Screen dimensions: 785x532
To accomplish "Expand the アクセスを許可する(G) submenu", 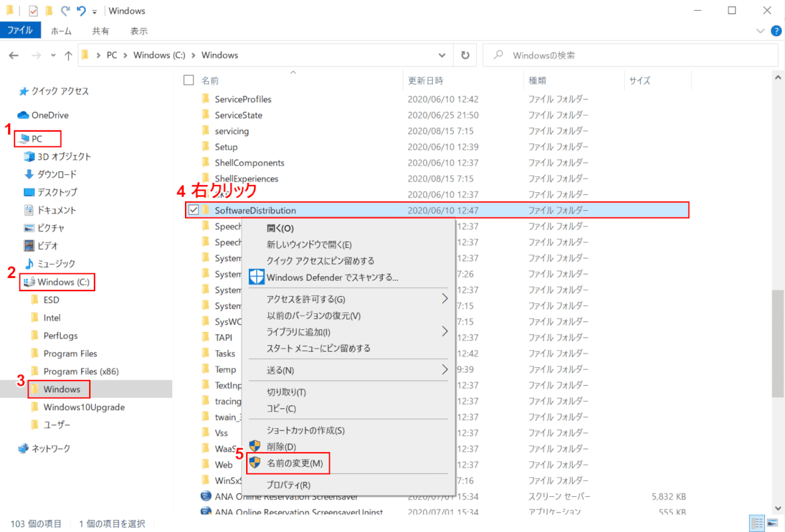I will pos(349,299).
